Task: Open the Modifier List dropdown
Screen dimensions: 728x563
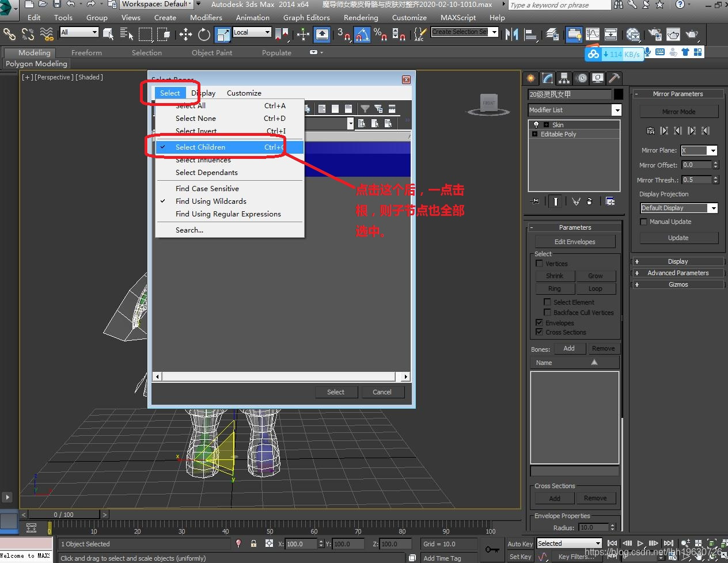Action: [x=617, y=110]
